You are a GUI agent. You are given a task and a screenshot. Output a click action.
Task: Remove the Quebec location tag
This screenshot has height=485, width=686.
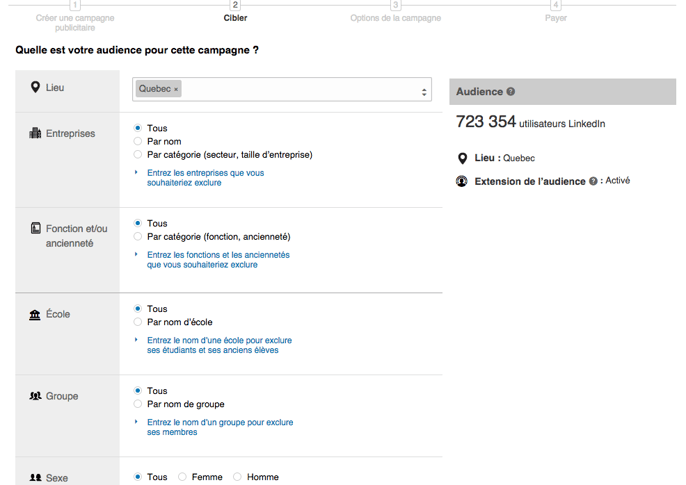[x=176, y=89]
